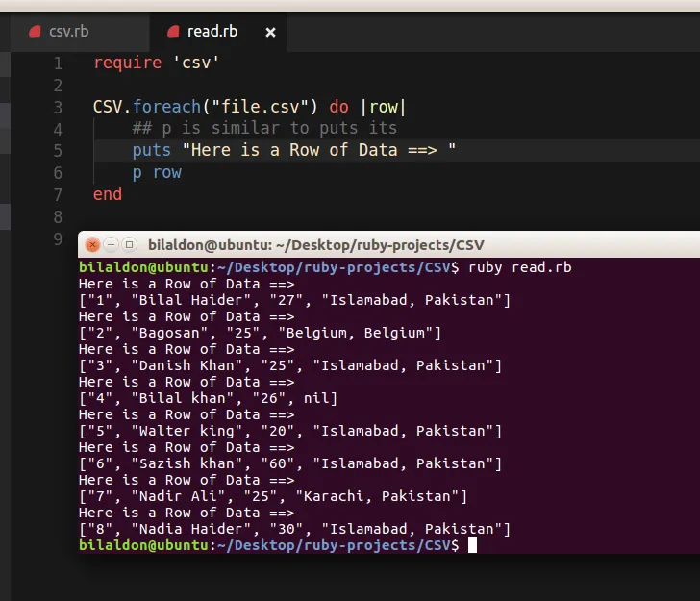Click the 'do' keyword on line 3

pos(338,107)
